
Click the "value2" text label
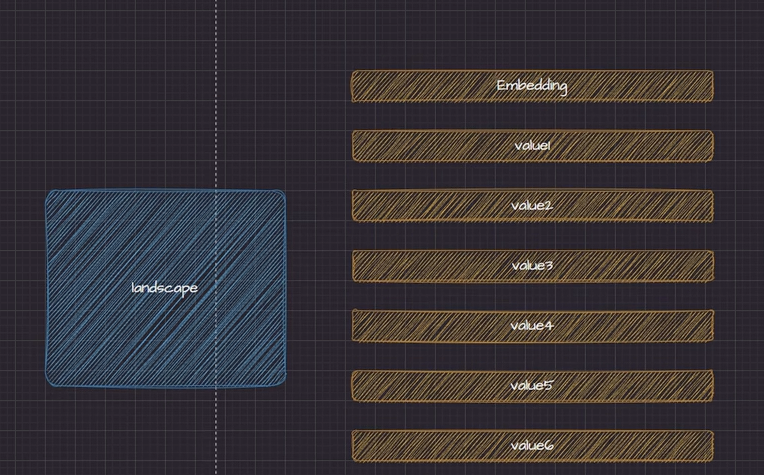[532, 206]
